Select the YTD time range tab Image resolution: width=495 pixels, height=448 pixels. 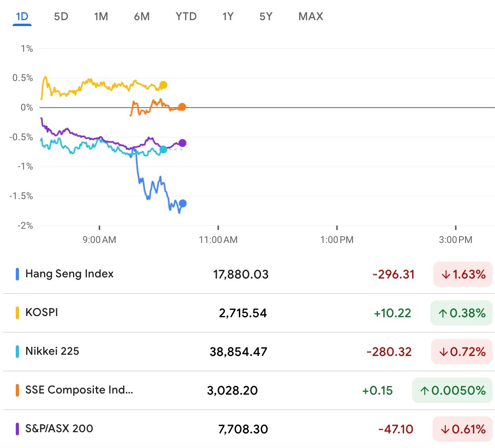tap(186, 17)
